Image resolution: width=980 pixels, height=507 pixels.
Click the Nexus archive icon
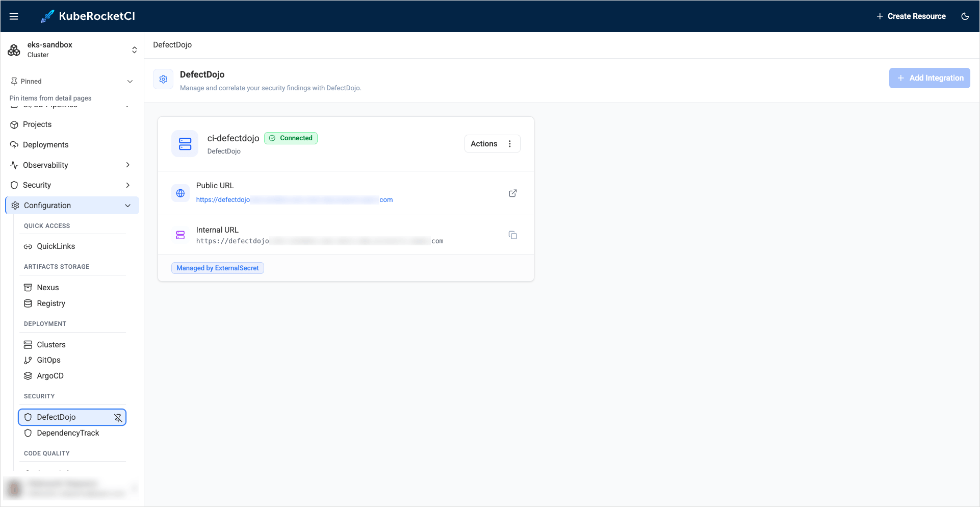point(28,288)
